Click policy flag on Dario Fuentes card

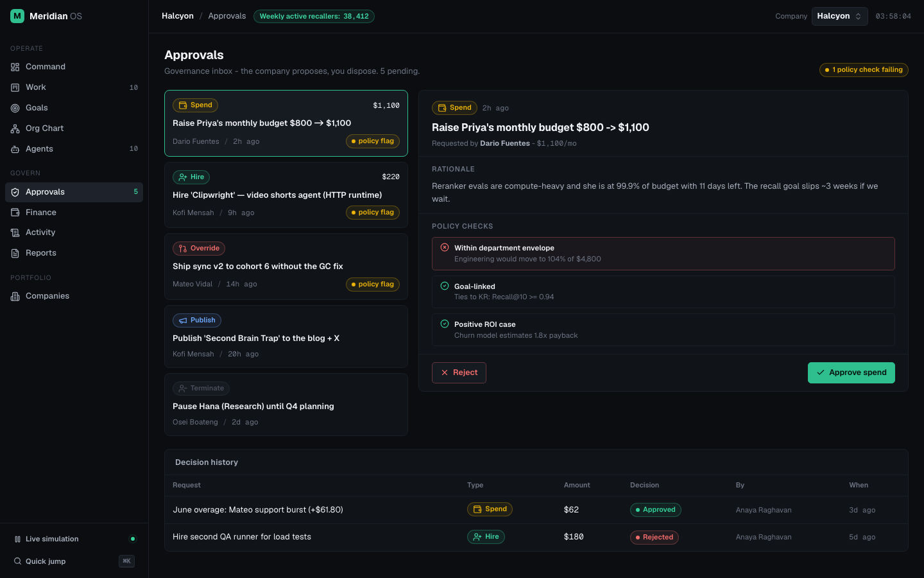click(373, 141)
